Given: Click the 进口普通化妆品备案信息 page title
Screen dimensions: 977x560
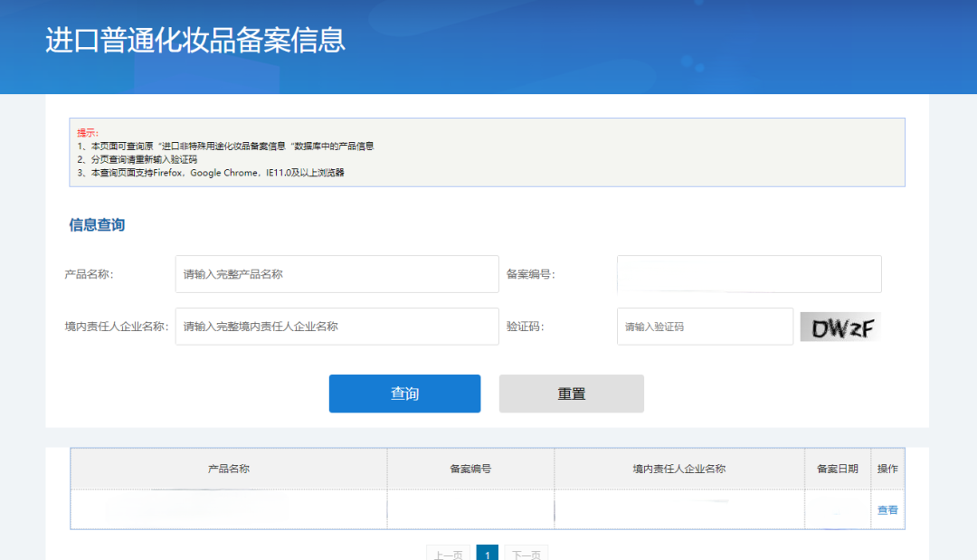Looking at the screenshot, I should [x=195, y=42].
